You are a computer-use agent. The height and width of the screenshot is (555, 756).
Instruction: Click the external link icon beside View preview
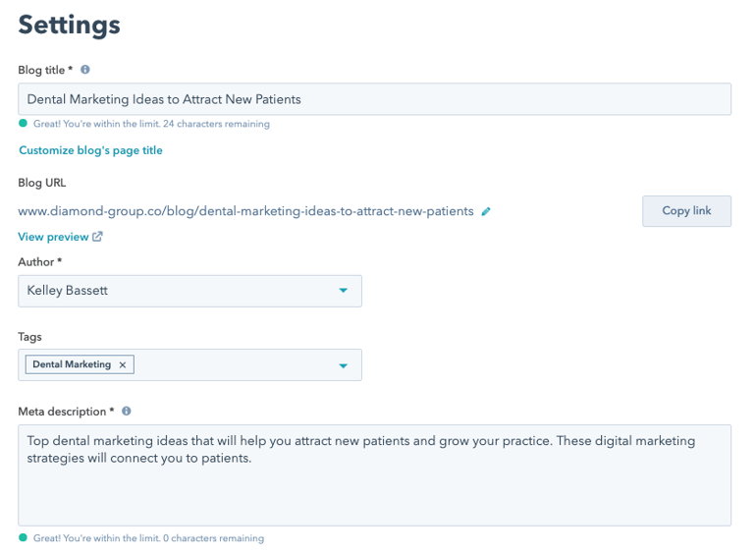[x=97, y=237]
